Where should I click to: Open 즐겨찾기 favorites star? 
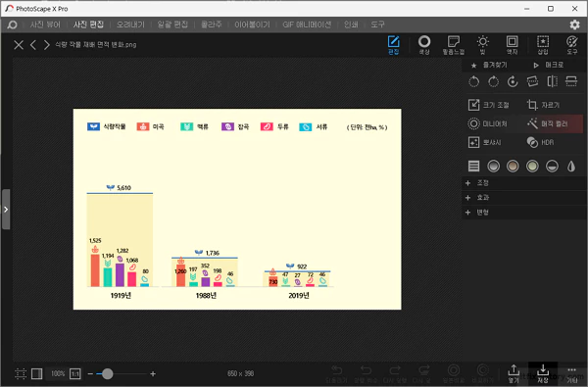tap(489, 66)
